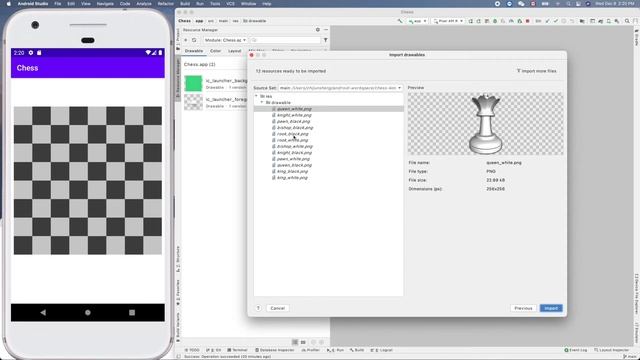Select rook_black.png in the file tree
This screenshot has width=640, height=360.
tap(292, 134)
